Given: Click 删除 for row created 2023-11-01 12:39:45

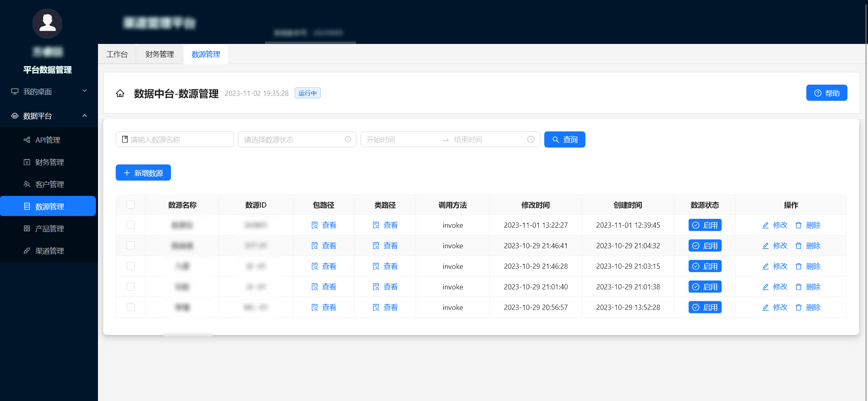Looking at the screenshot, I should (x=808, y=225).
